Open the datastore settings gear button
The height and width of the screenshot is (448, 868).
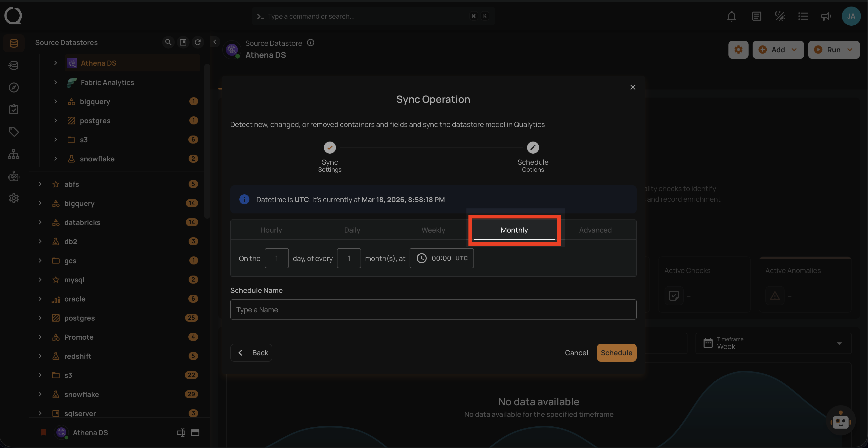tap(738, 50)
